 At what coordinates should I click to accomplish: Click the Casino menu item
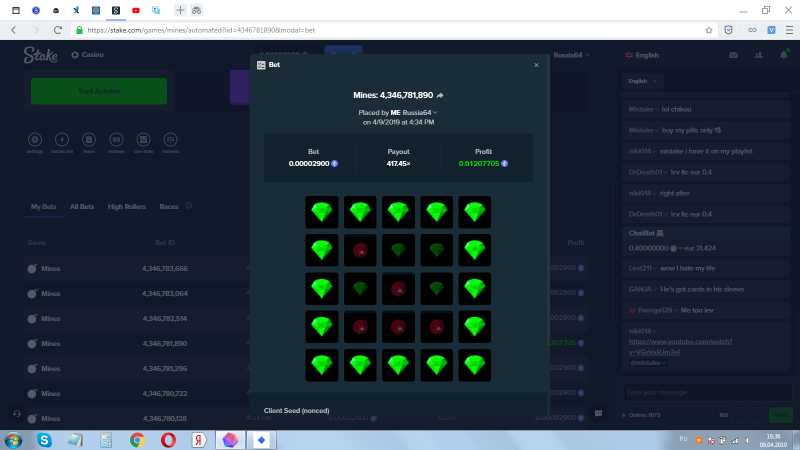(88, 55)
